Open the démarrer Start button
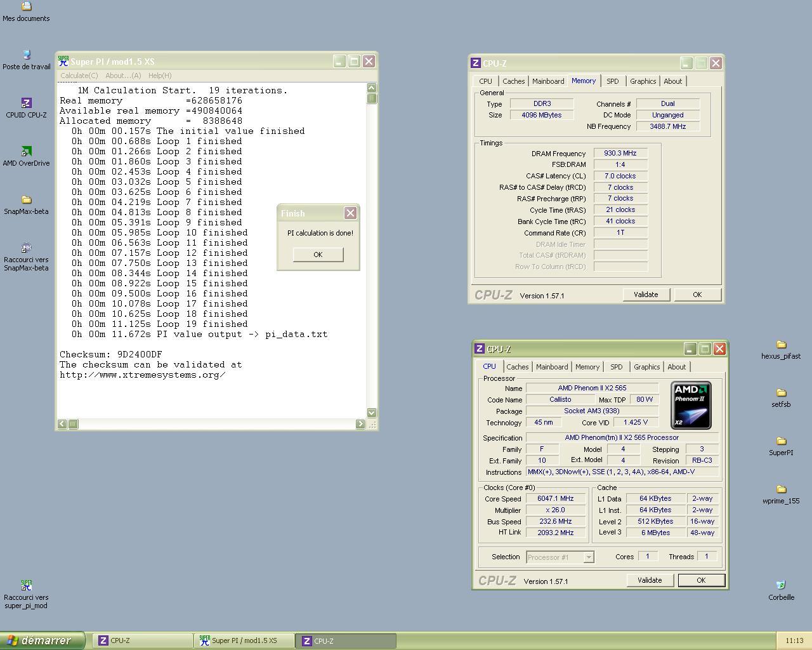Image resolution: width=812 pixels, height=650 pixels. [x=42, y=640]
